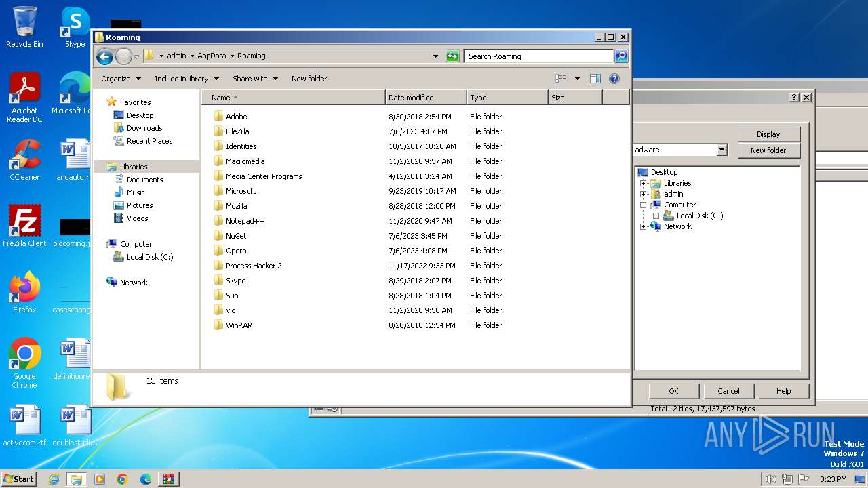Click New folder button in the dialog
This screenshot has width=868, height=488.
click(768, 150)
